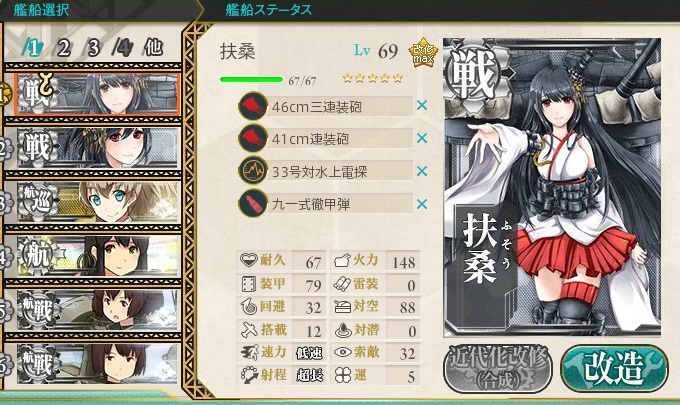Click the 九一式徹甲弾 shell icon
The width and height of the screenshot is (680, 405).
(253, 203)
